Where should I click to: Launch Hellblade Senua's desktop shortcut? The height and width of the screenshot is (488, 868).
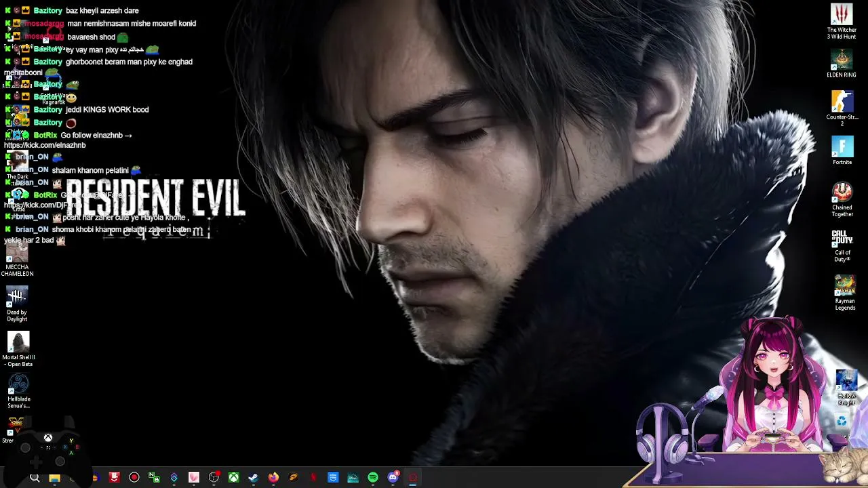tap(18, 391)
